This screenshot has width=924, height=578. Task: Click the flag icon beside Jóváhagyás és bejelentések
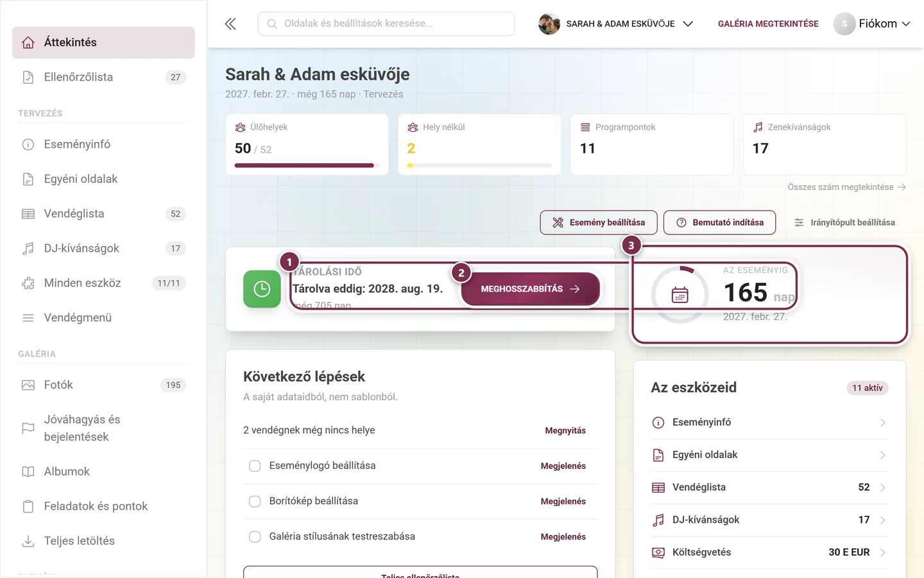coord(28,428)
